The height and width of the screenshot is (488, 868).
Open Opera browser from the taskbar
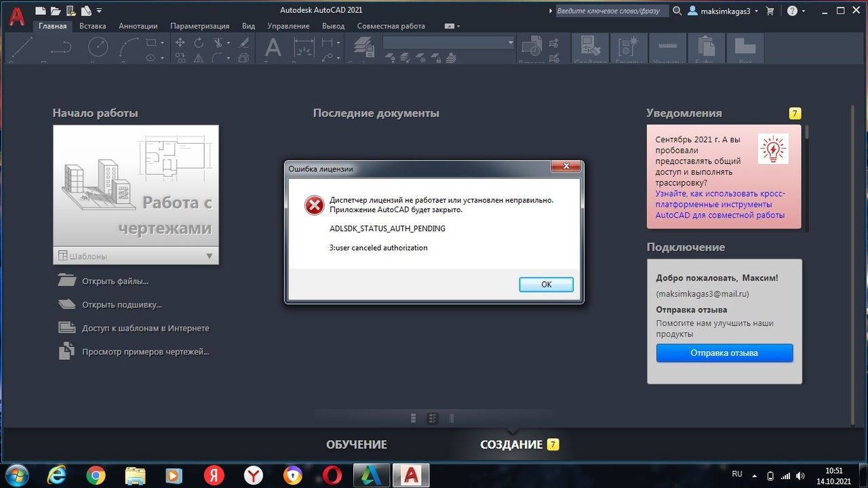click(x=332, y=475)
